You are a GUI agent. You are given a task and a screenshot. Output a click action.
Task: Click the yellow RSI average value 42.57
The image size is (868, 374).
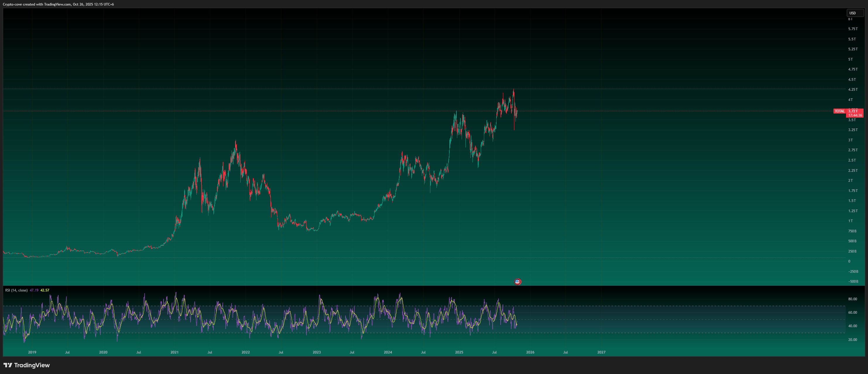45,290
